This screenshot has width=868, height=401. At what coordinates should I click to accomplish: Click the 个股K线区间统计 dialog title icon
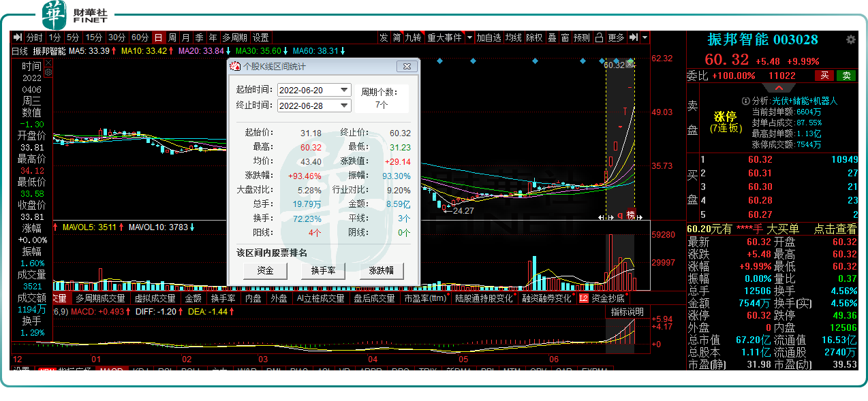point(236,66)
